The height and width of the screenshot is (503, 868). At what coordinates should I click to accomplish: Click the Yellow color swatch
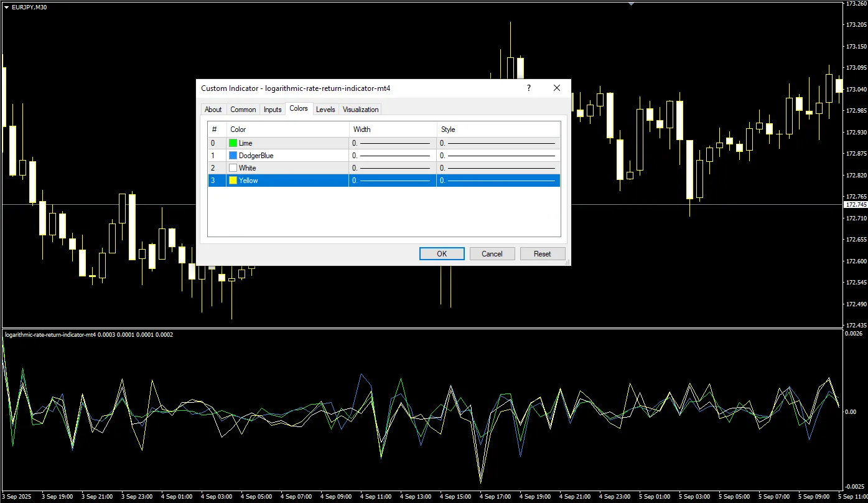pyautogui.click(x=233, y=181)
